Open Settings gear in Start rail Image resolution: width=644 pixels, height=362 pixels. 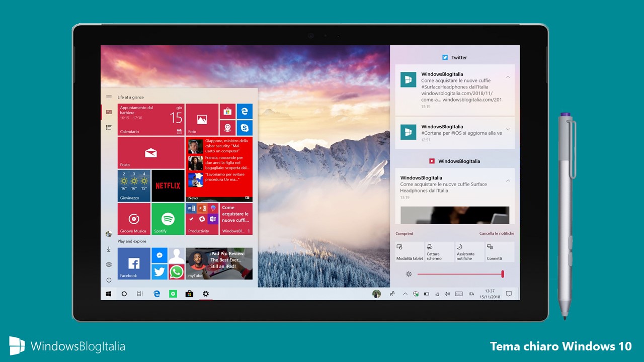point(109,264)
